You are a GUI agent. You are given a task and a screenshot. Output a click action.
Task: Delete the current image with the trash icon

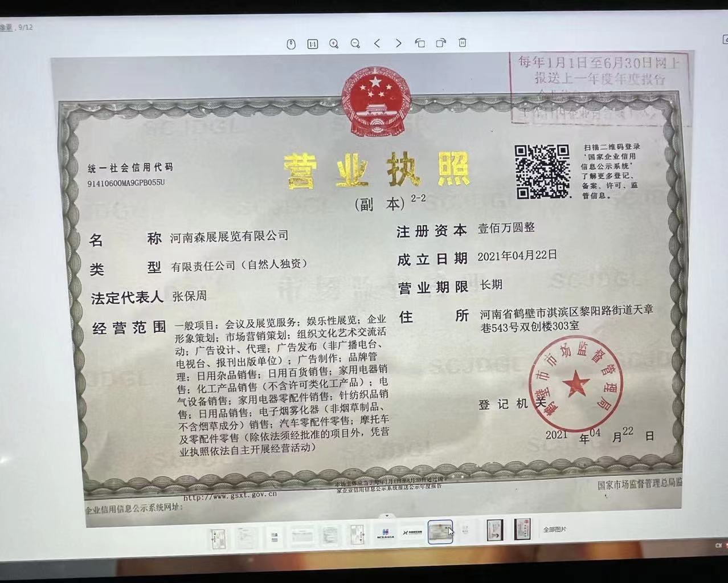tap(462, 43)
